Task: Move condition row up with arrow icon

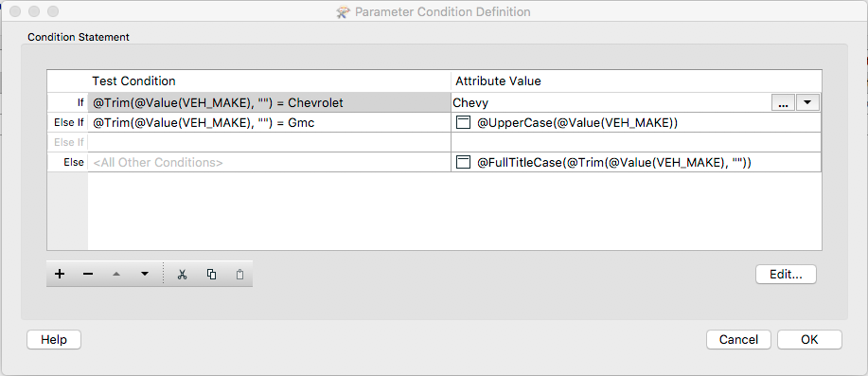Action: click(116, 274)
